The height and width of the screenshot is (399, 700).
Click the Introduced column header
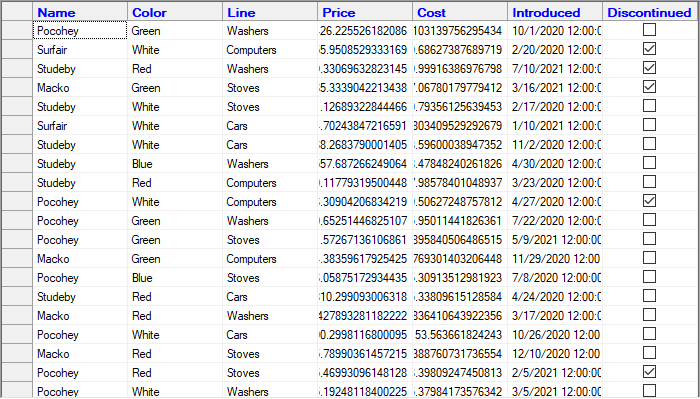(x=555, y=12)
